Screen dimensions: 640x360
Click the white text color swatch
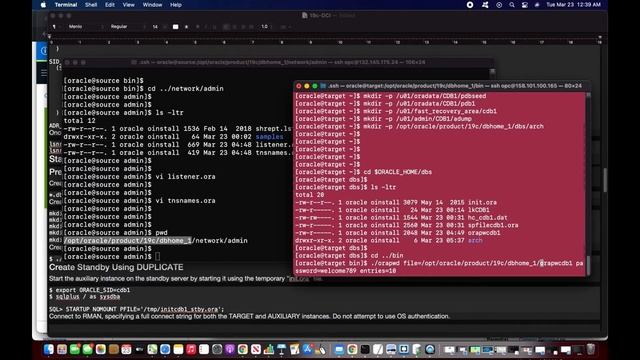click(176, 27)
